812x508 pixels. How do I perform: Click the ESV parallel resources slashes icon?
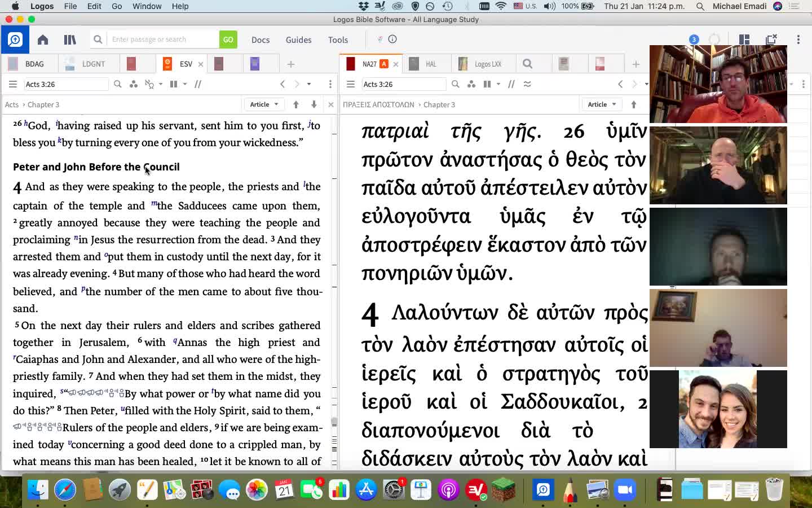pyautogui.click(x=198, y=84)
